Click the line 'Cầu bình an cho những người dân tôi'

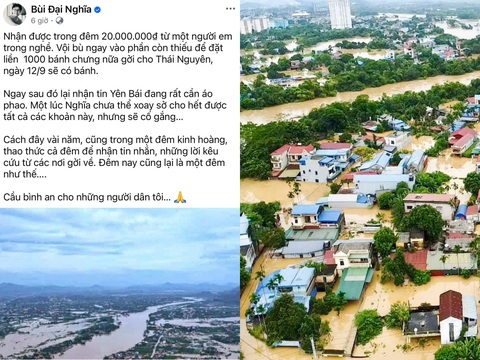[87, 197]
